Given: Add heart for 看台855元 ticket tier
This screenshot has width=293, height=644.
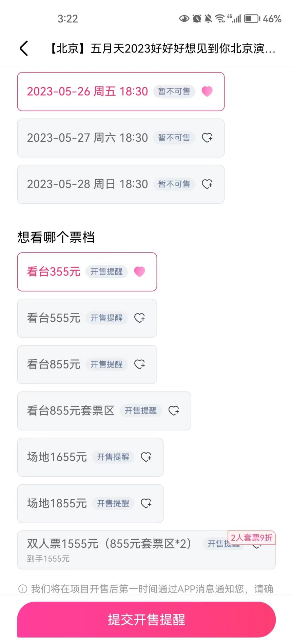Looking at the screenshot, I should [x=139, y=364].
